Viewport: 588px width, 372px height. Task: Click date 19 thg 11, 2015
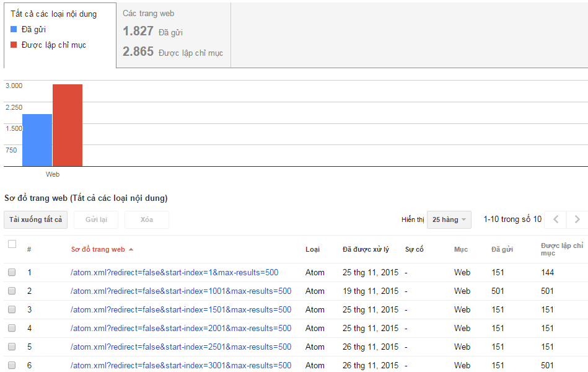(370, 291)
